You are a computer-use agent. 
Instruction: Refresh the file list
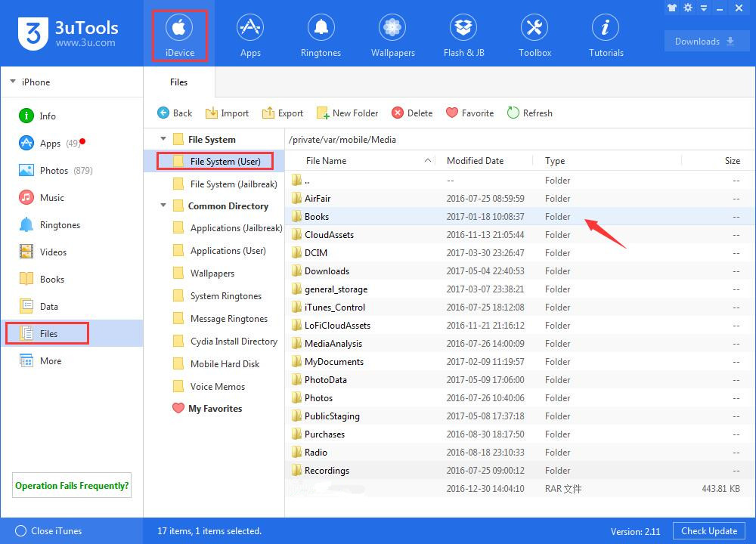pyautogui.click(x=530, y=113)
